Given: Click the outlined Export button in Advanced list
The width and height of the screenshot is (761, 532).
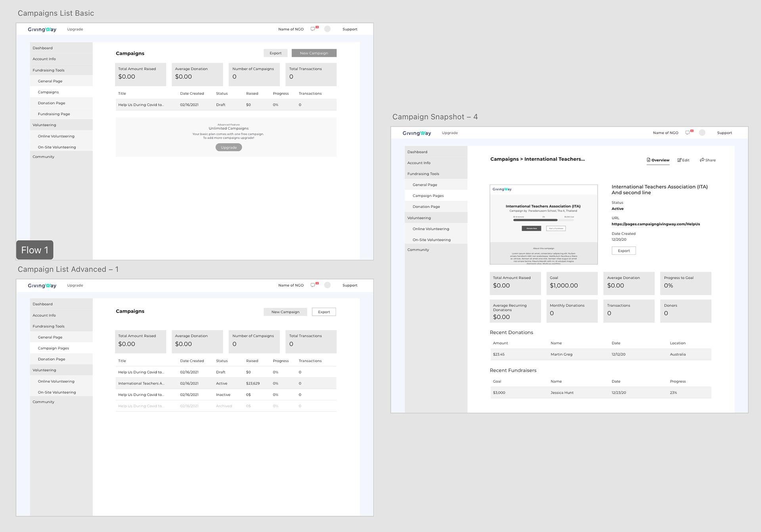Looking at the screenshot, I should tap(324, 312).
